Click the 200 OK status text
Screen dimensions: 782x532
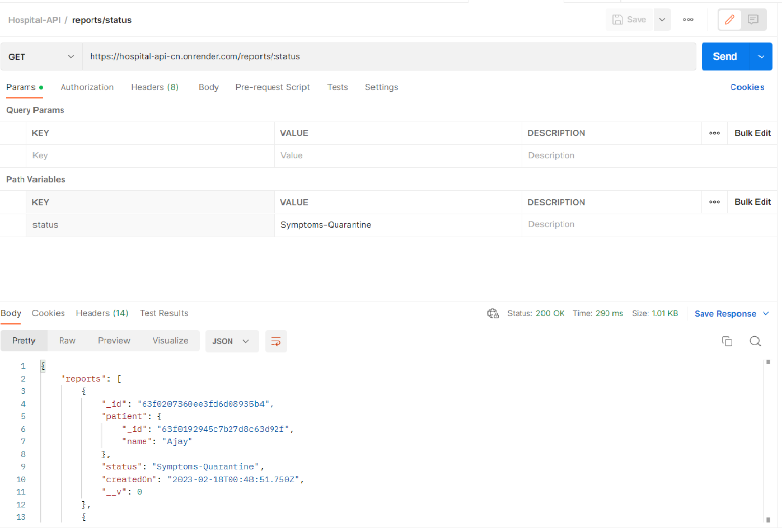click(x=550, y=313)
